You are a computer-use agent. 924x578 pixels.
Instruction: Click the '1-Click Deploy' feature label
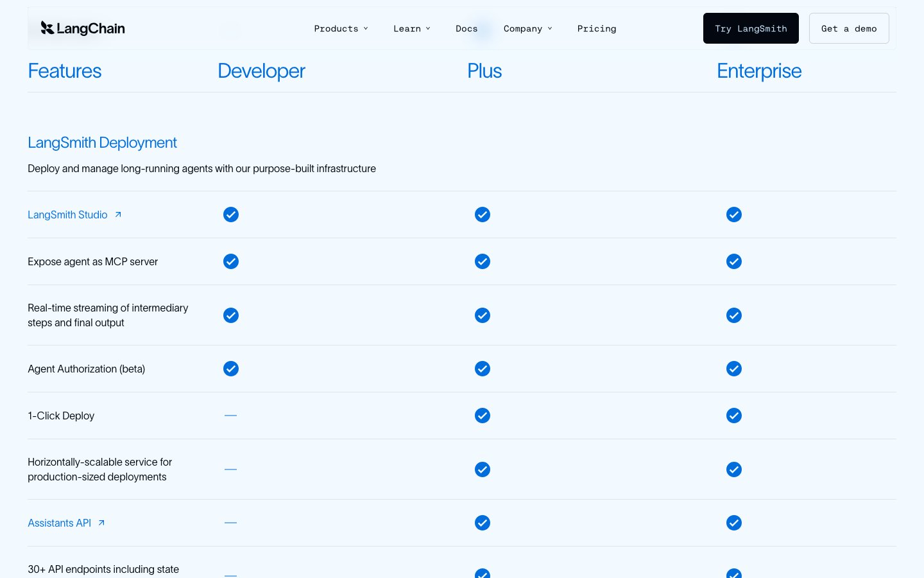click(61, 416)
